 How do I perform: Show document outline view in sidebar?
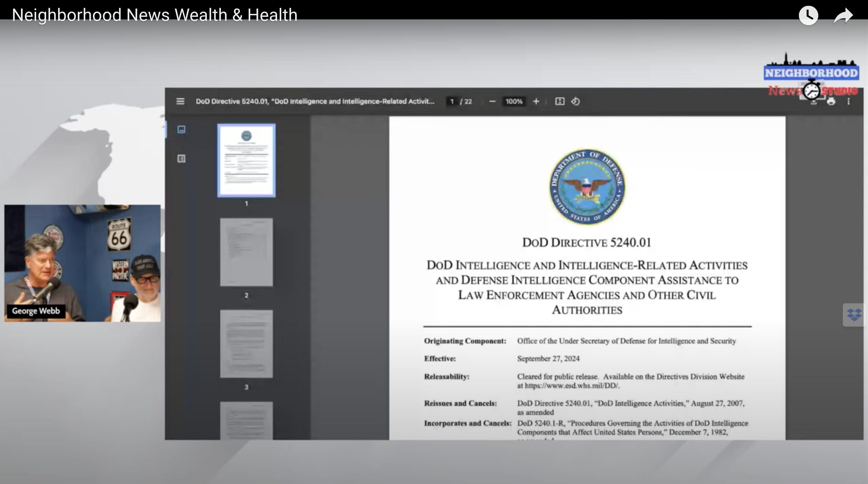click(181, 158)
